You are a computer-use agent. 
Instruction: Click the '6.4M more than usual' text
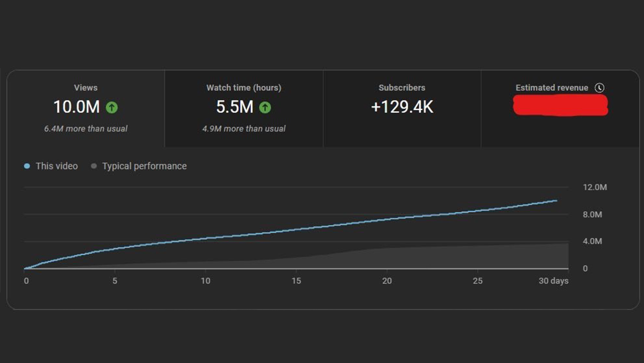[x=85, y=128]
